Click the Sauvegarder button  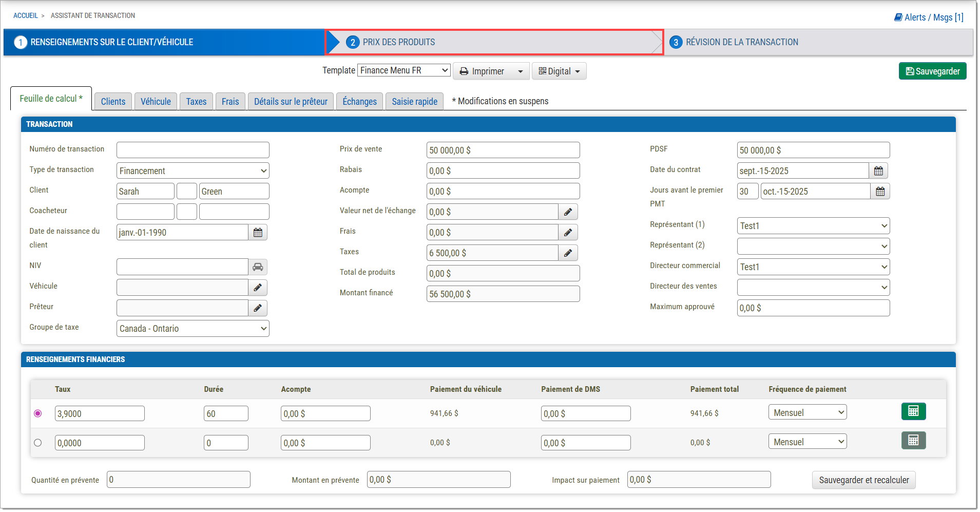pyautogui.click(x=932, y=71)
